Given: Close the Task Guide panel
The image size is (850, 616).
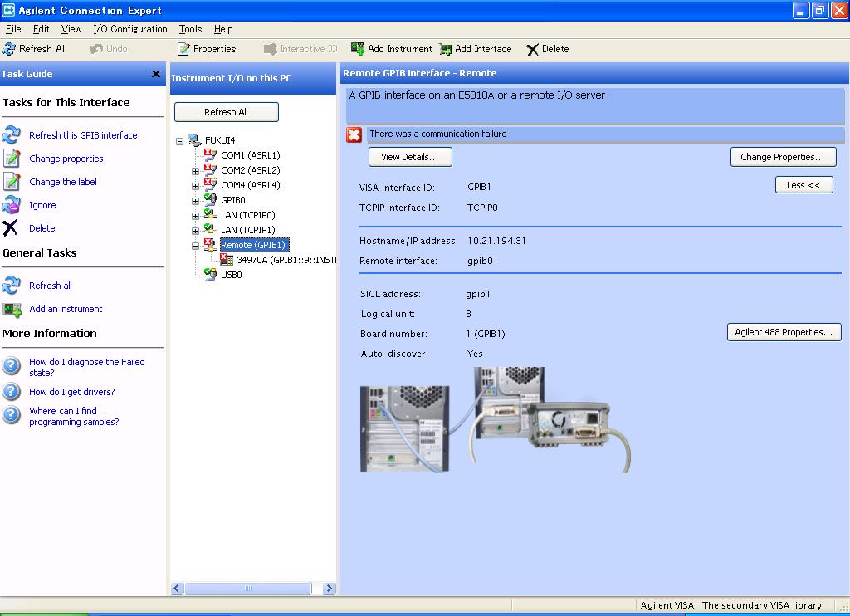Looking at the screenshot, I should 155,74.
